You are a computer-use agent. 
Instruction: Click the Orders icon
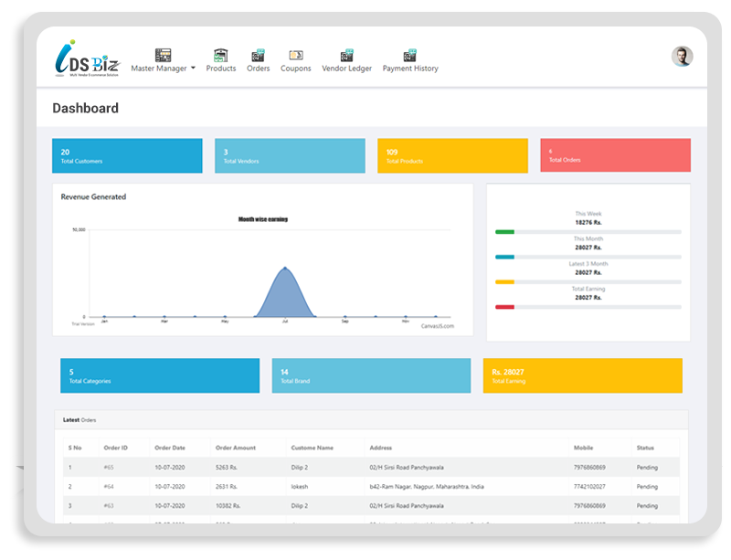pos(259,57)
